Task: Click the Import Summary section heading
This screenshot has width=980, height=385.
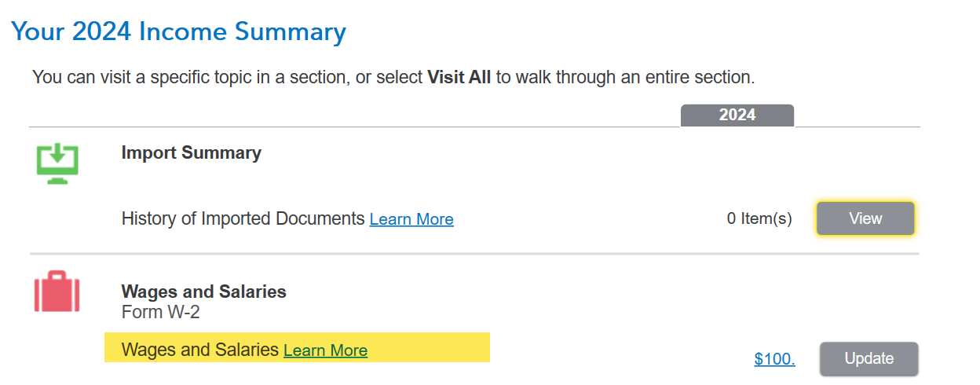Action: [x=192, y=153]
